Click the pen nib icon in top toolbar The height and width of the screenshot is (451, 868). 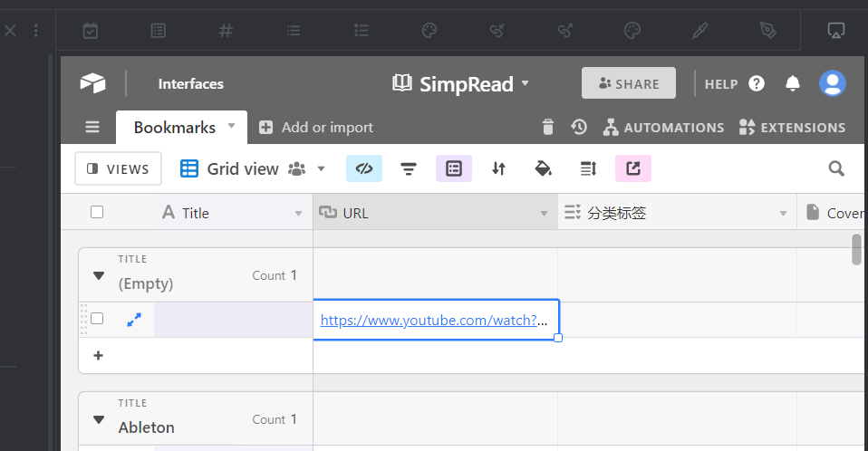pos(767,31)
